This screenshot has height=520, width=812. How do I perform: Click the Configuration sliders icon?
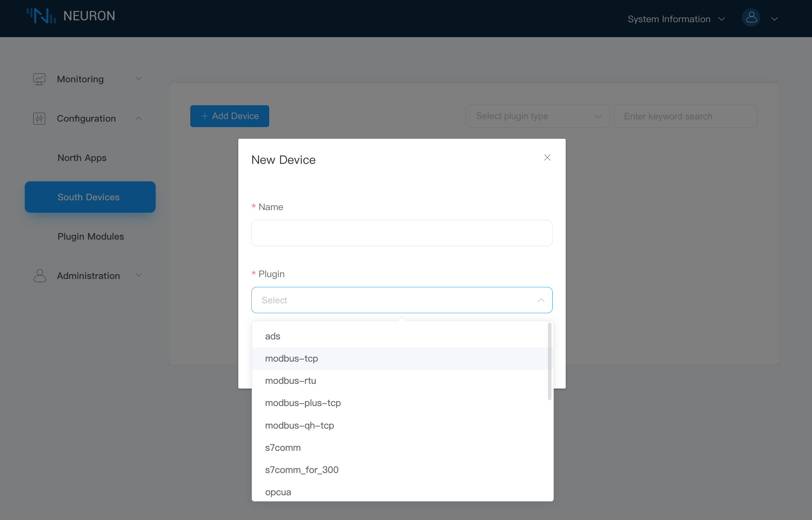point(39,119)
